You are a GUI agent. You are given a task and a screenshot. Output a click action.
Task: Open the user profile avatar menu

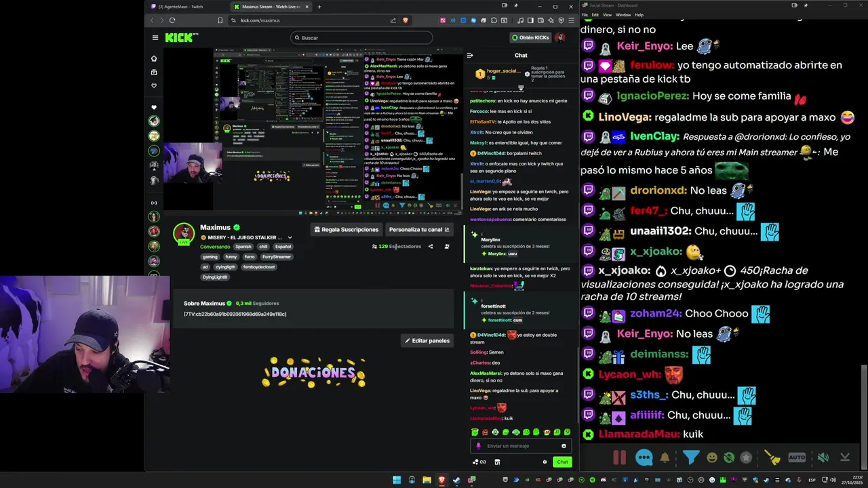tap(560, 38)
